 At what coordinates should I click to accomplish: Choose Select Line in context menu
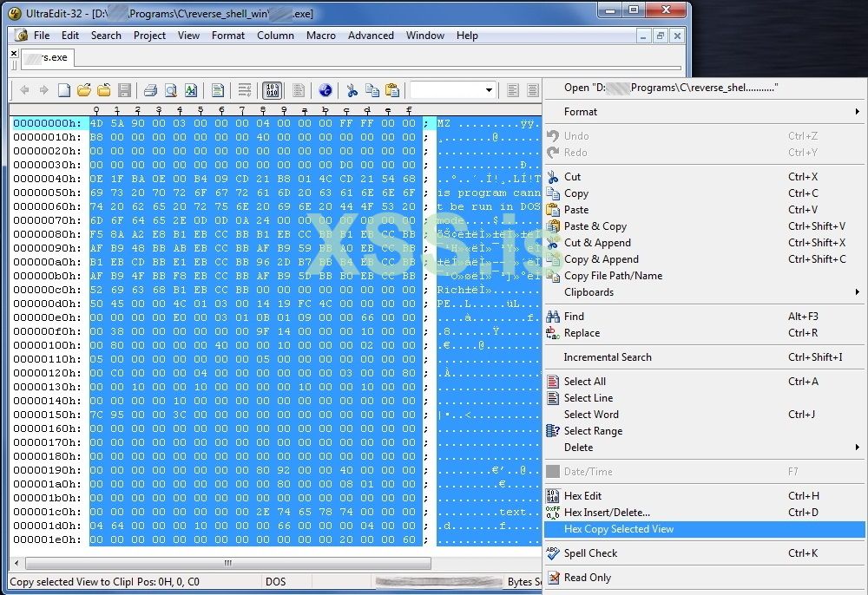point(705,398)
